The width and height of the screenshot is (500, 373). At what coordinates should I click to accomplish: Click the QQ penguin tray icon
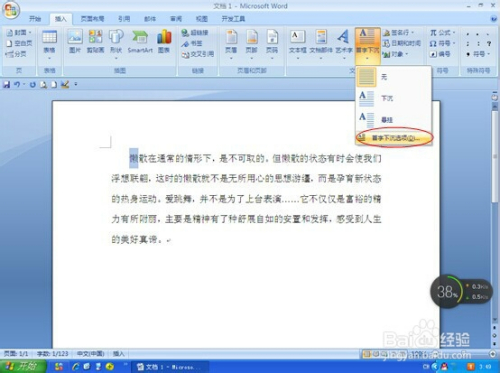coord(444,366)
